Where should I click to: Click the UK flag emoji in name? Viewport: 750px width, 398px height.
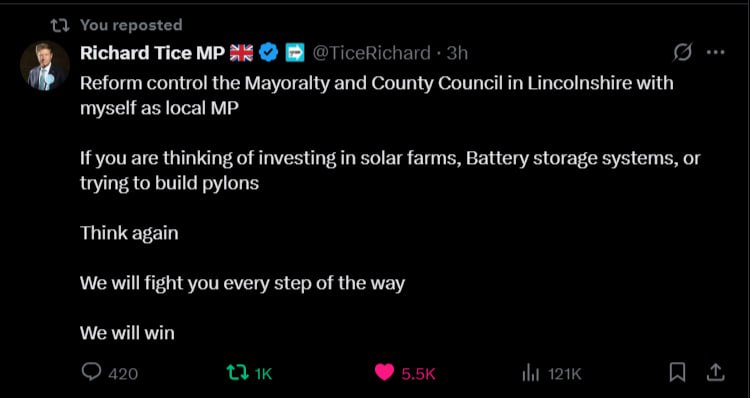242,53
